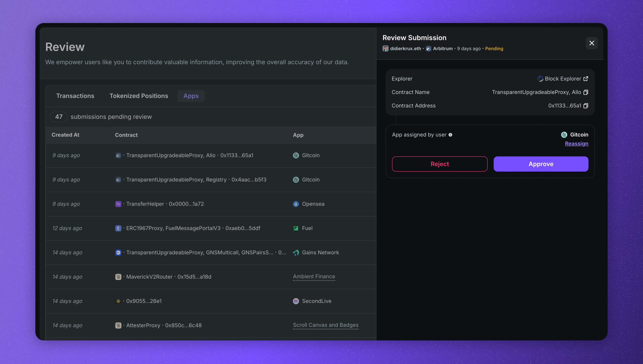Click the Gitcoin logo in the review panel
The width and height of the screenshot is (643, 364).
(x=564, y=135)
